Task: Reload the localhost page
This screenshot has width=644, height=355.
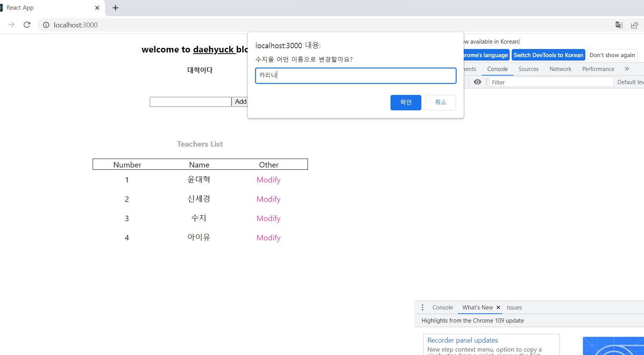Action: tap(27, 25)
